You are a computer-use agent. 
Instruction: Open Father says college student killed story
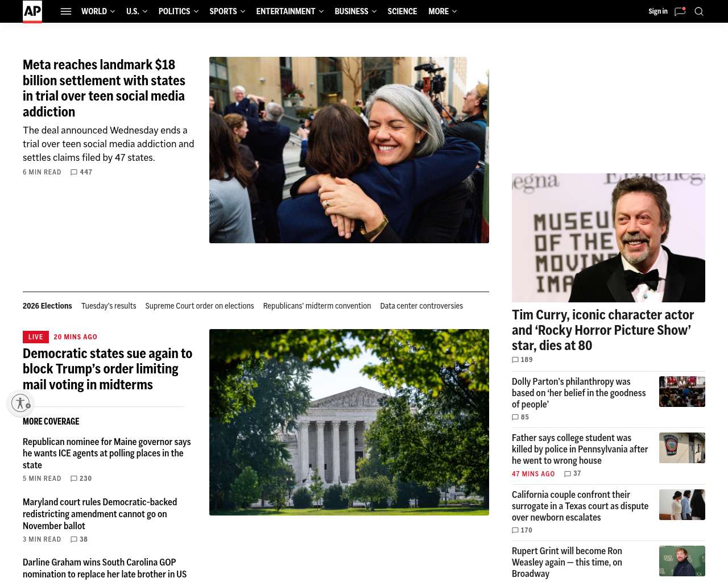point(580,449)
